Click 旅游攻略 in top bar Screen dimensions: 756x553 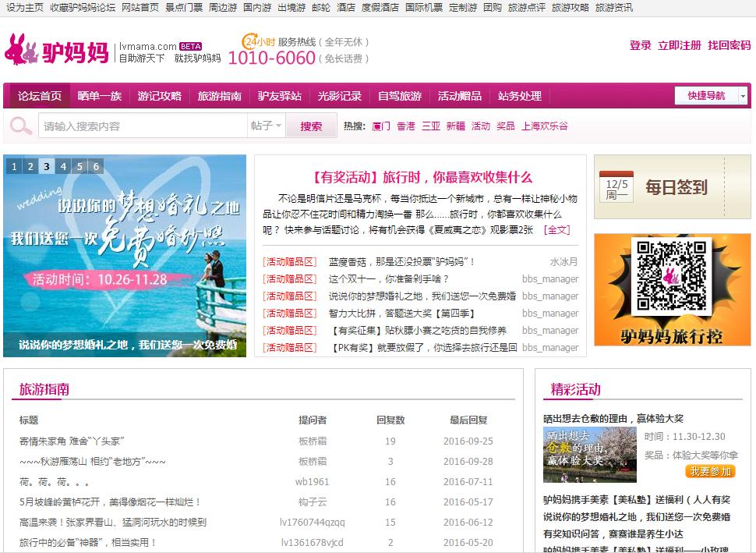571,7
